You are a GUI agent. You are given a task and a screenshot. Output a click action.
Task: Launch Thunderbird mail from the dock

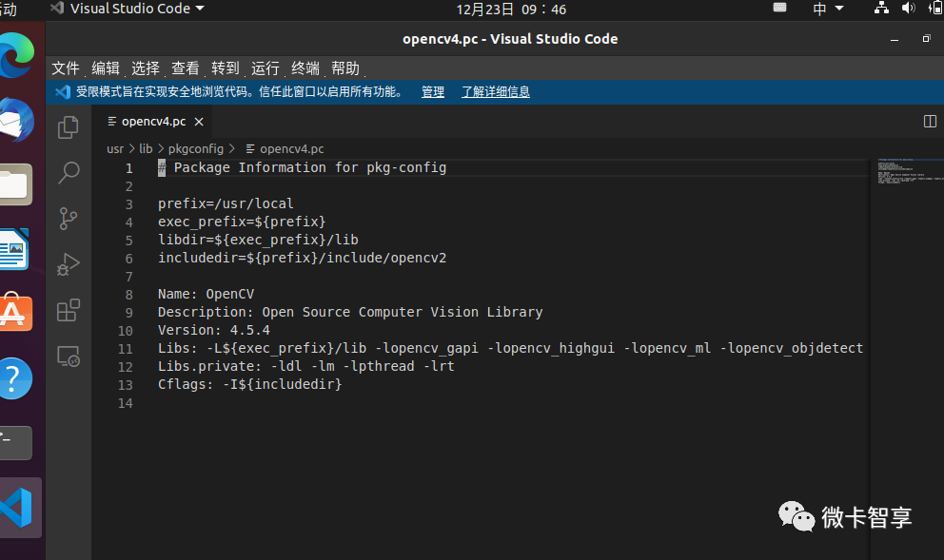[x=16, y=121]
